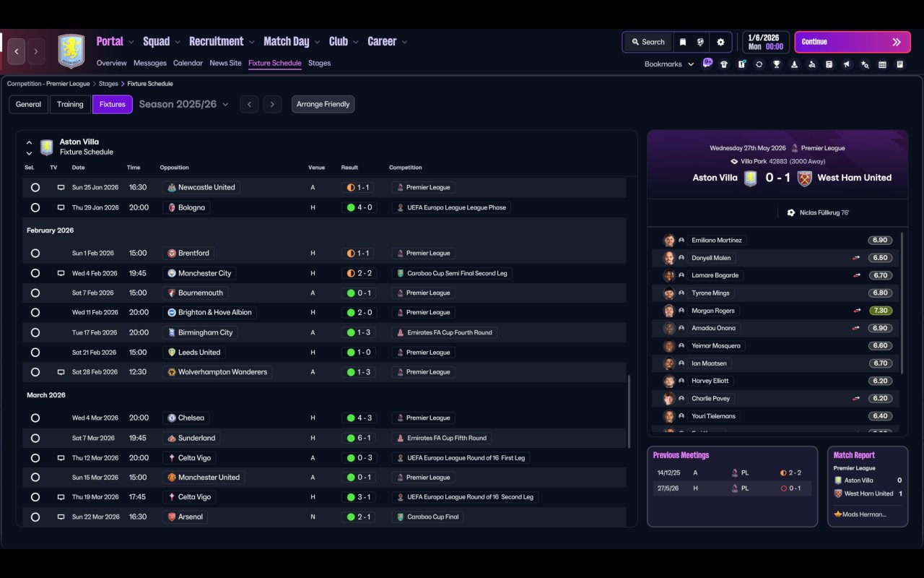Screen dimensions: 924x578
Task: Open the Messages subtab
Action: [150, 63]
